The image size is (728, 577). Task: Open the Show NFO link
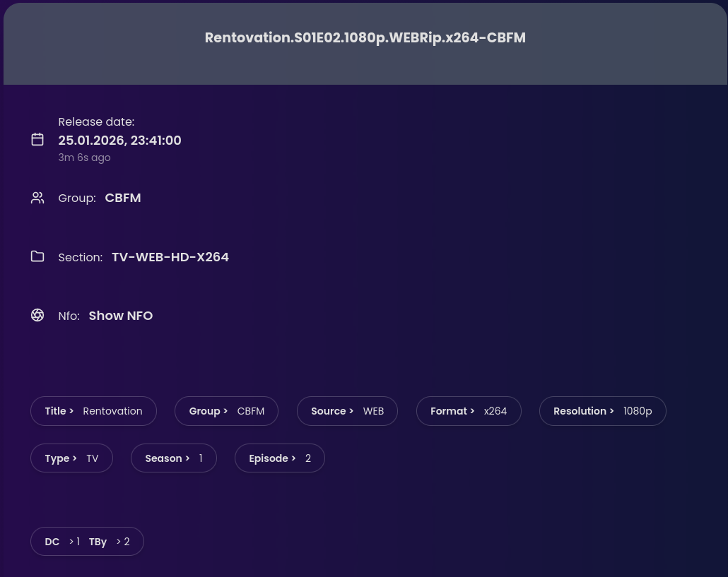tap(121, 316)
